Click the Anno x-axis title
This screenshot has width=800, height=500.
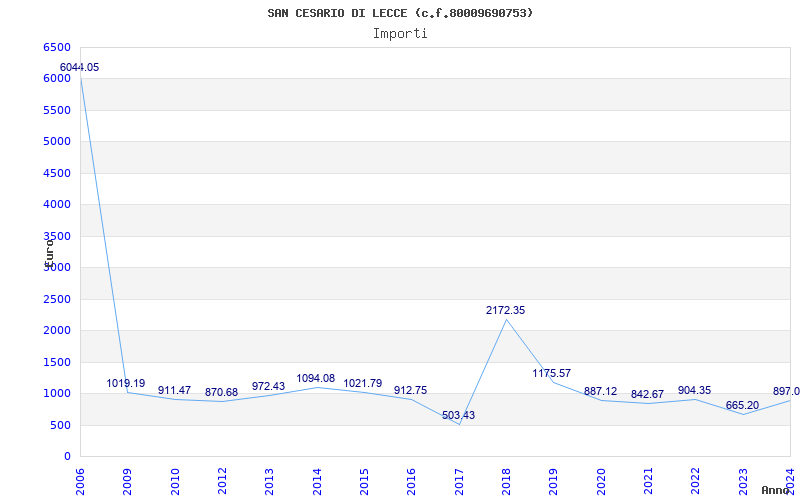[x=777, y=490]
